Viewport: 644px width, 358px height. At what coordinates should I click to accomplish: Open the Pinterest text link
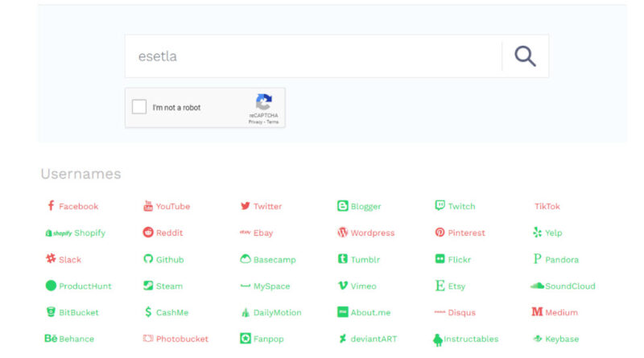coord(466,232)
